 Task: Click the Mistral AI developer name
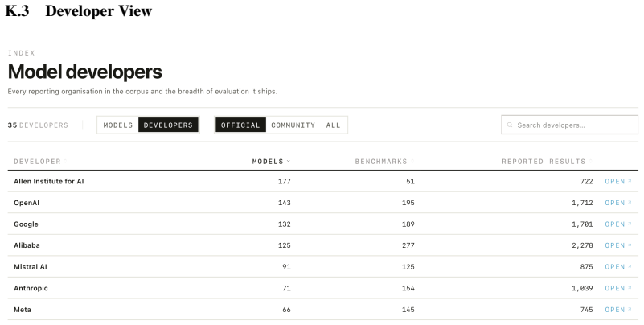coord(31,266)
